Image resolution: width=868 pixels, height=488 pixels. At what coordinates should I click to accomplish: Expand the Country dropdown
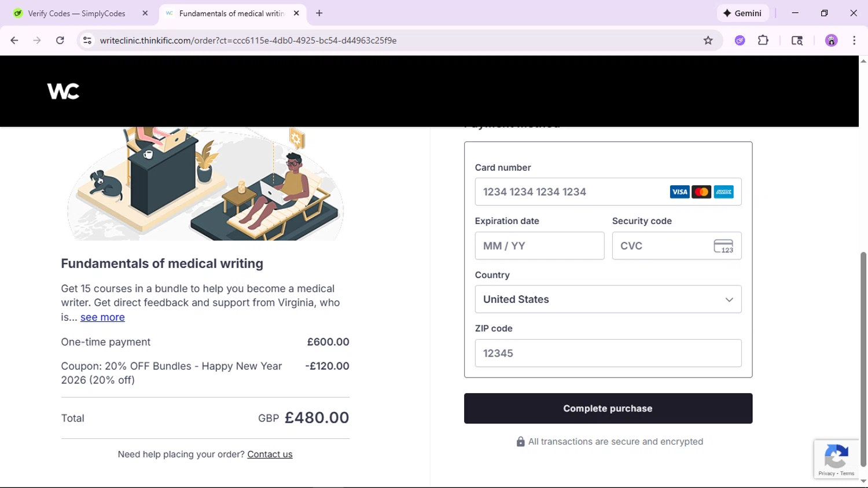[608, 299]
